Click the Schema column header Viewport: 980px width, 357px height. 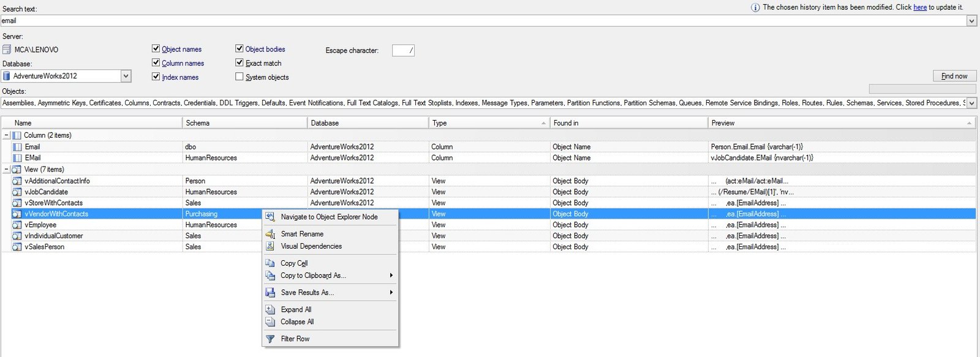click(245, 123)
